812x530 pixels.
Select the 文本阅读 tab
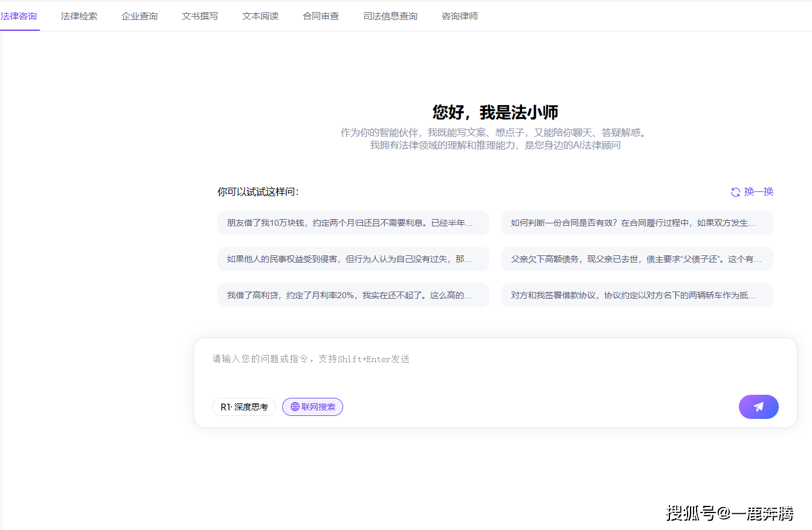(x=260, y=16)
